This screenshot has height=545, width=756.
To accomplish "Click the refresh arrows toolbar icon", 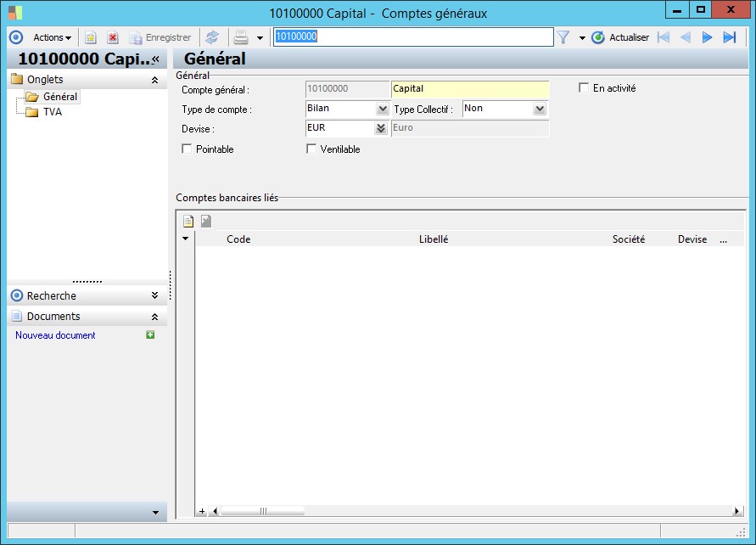I will coord(212,37).
